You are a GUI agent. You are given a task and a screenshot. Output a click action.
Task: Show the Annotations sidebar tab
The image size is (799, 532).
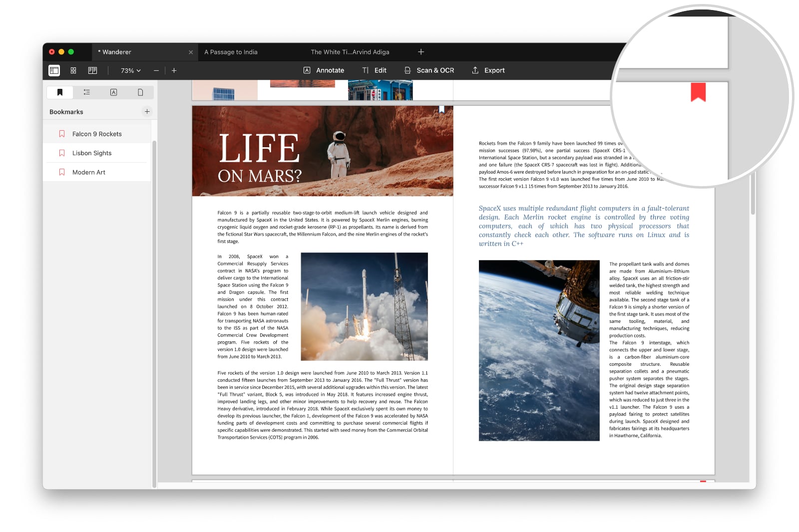(x=113, y=92)
